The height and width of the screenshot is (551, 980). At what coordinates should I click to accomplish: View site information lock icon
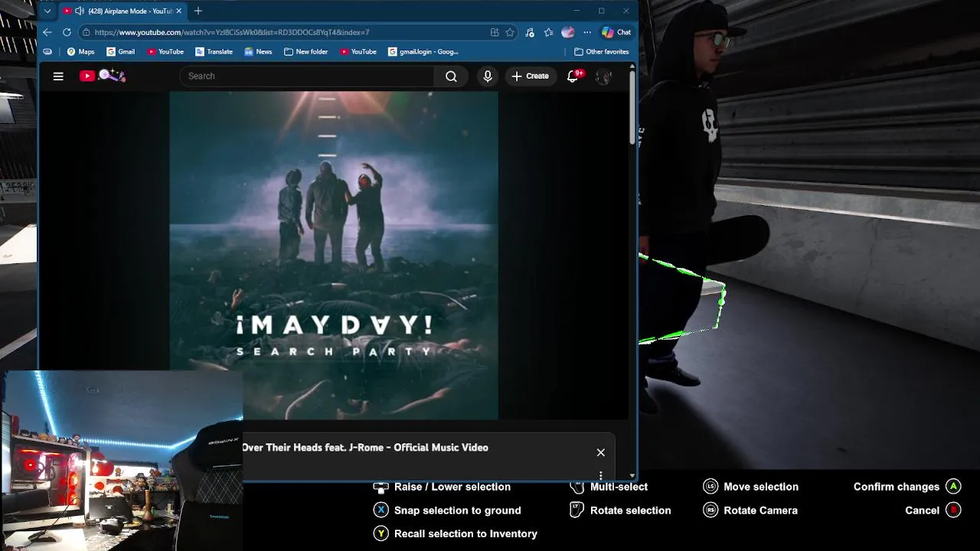[x=86, y=32]
